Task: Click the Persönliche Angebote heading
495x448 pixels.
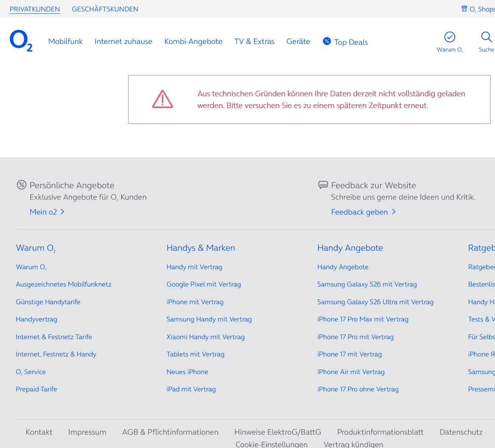Action: [72, 185]
